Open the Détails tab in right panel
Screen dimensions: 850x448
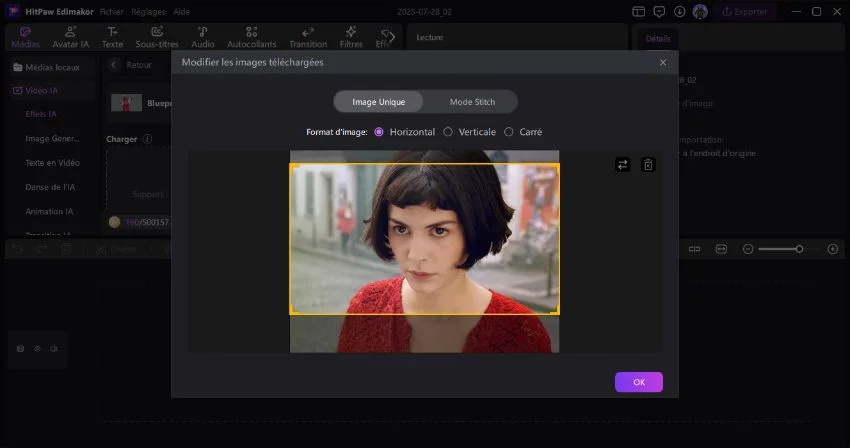tap(658, 39)
